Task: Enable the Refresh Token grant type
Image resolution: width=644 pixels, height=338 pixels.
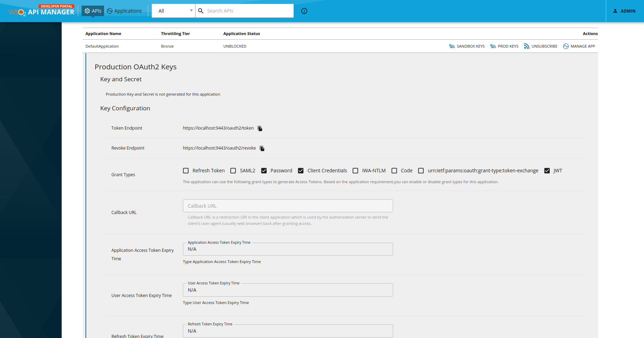Action: (x=186, y=171)
